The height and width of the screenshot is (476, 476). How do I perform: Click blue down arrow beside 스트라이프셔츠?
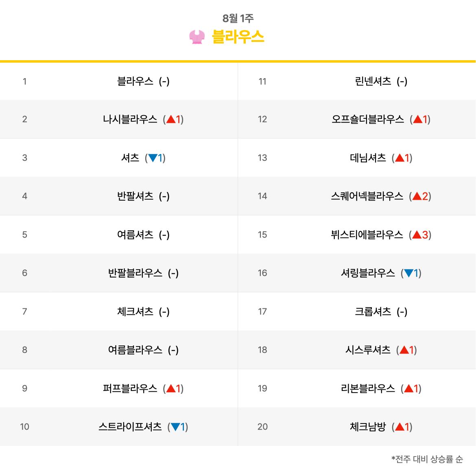click(175, 427)
